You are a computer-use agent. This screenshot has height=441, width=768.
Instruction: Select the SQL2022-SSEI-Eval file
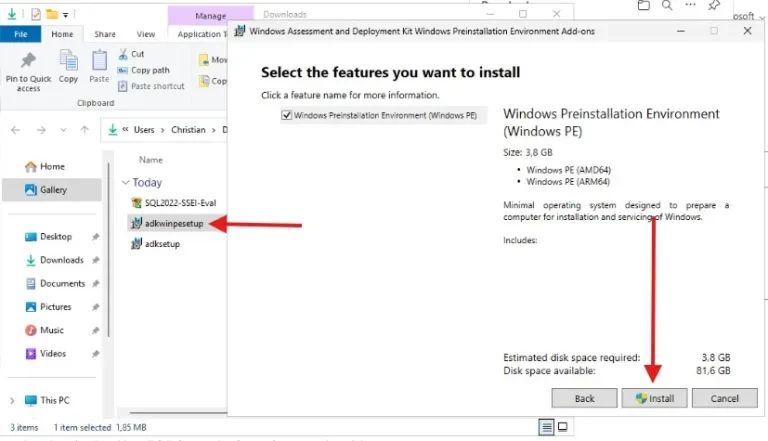click(173, 203)
